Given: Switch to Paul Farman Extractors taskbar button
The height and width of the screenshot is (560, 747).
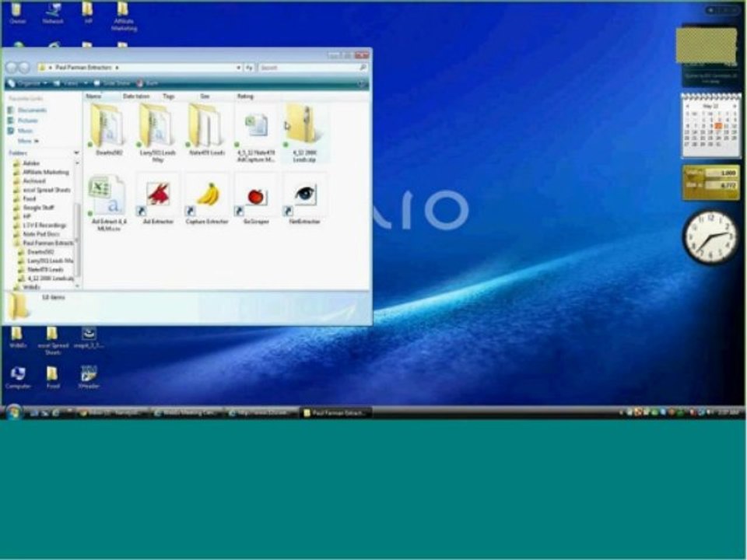Looking at the screenshot, I should coord(335,413).
